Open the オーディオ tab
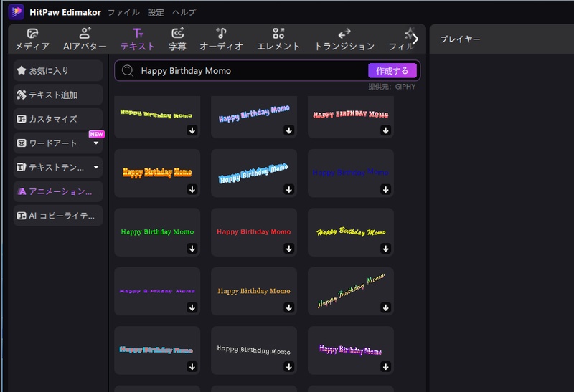 coord(221,39)
